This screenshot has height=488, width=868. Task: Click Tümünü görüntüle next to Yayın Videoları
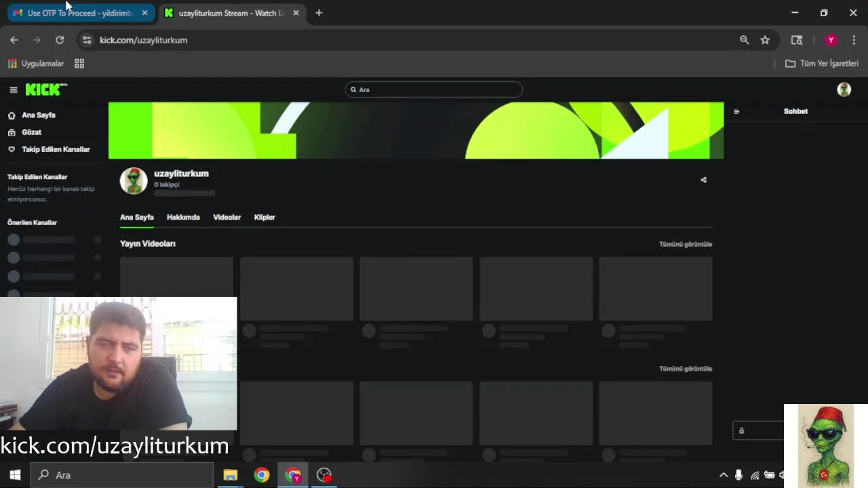pyautogui.click(x=686, y=244)
